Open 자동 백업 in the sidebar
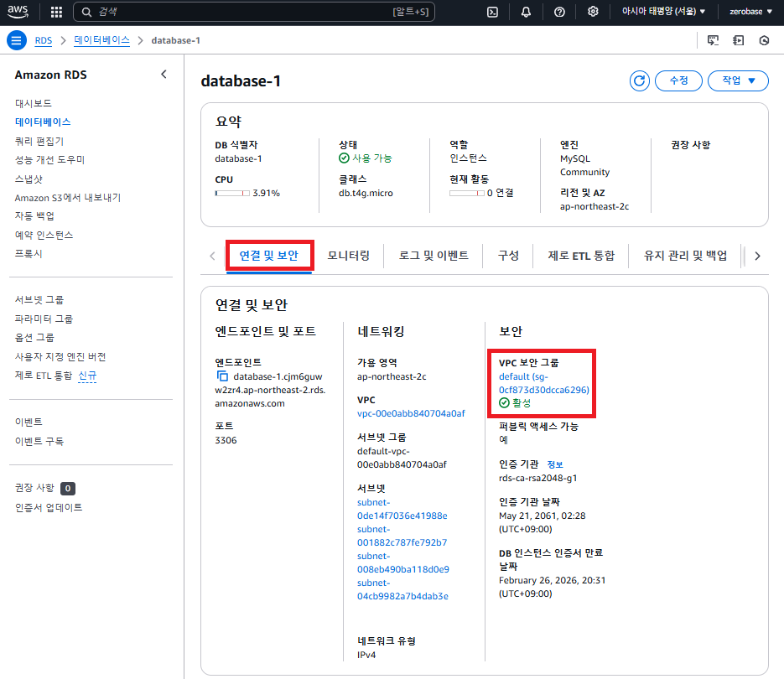The width and height of the screenshot is (784, 679). 34,216
